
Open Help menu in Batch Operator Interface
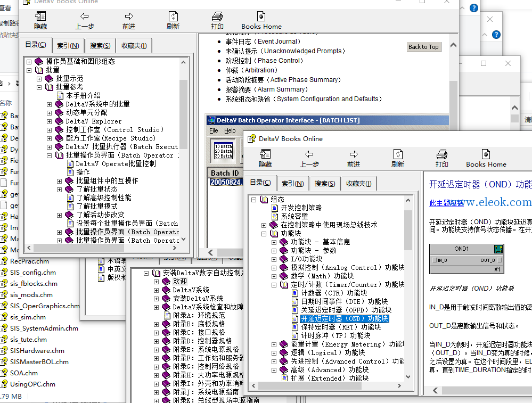[230, 130]
